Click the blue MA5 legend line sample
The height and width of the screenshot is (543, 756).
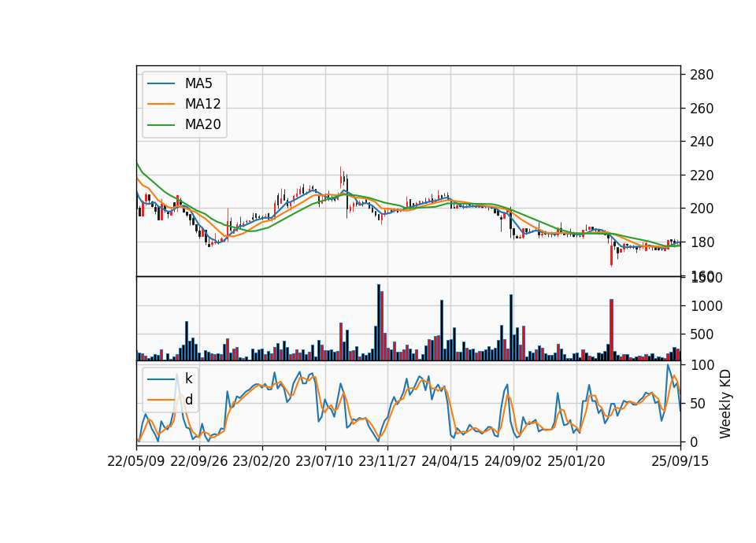pyautogui.click(x=161, y=83)
